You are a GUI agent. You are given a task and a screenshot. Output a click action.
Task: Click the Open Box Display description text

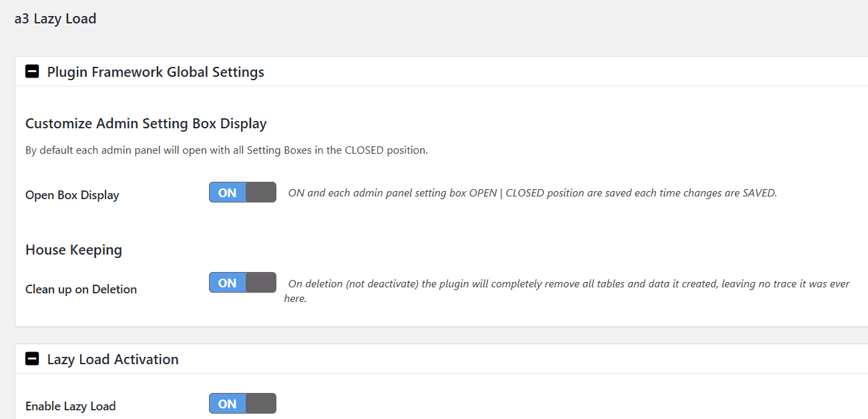533,193
